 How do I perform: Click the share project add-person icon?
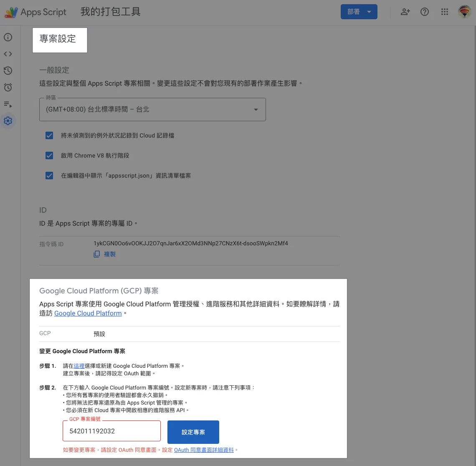(x=405, y=12)
